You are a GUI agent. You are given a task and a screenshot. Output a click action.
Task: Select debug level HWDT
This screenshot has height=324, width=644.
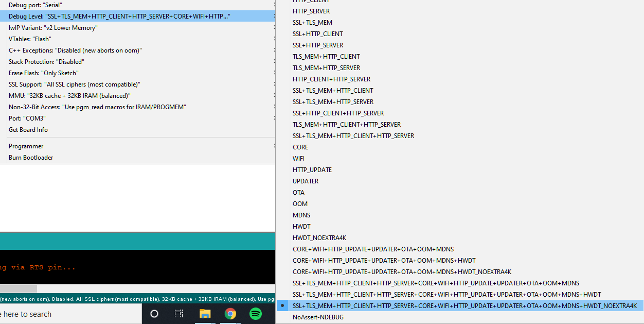[460, 227]
